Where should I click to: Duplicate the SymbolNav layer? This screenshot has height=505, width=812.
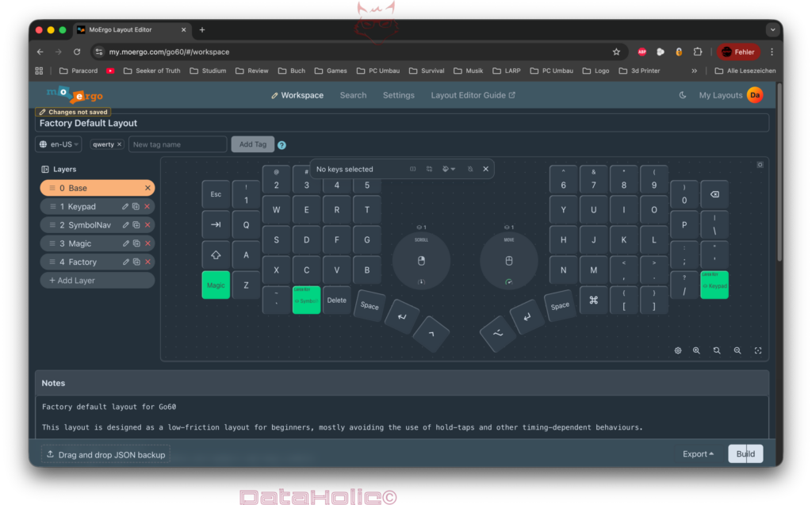pyautogui.click(x=136, y=225)
